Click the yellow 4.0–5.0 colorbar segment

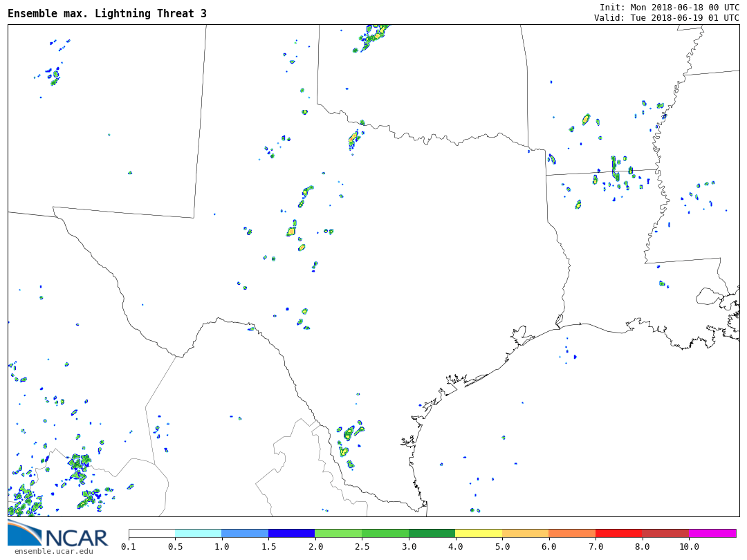[479, 533]
